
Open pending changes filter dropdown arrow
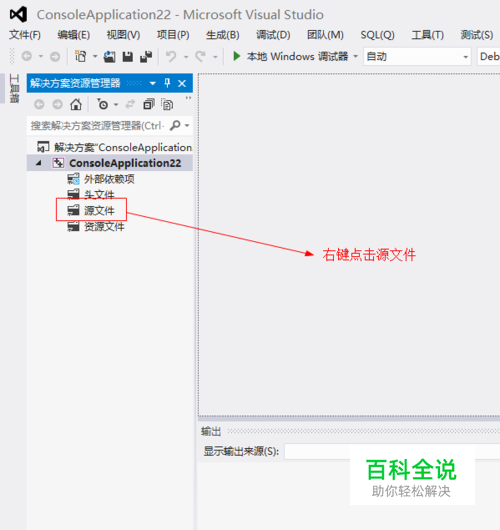(x=116, y=104)
